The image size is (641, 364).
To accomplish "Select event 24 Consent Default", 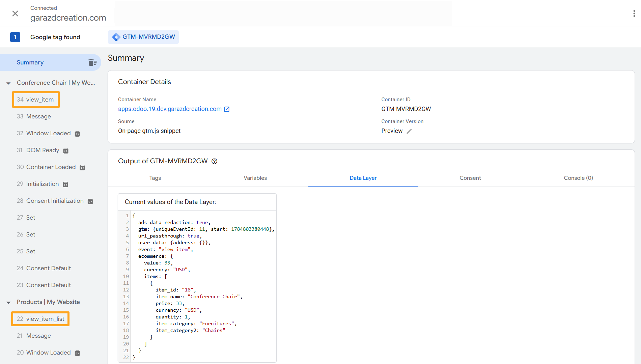I will pos(44,268).
